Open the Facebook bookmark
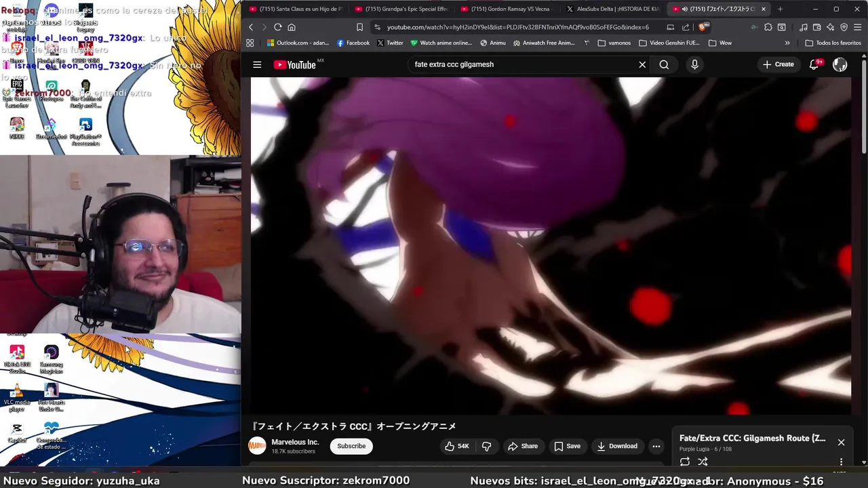The width and height of the screenshot is (868, 488). tap(353, 43)
